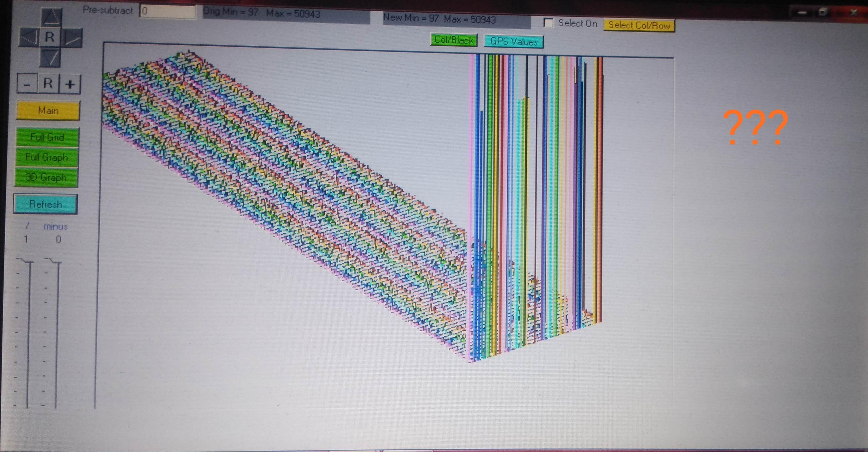
Task: Zoom in with the plus button
Action: tap(70, 84)
